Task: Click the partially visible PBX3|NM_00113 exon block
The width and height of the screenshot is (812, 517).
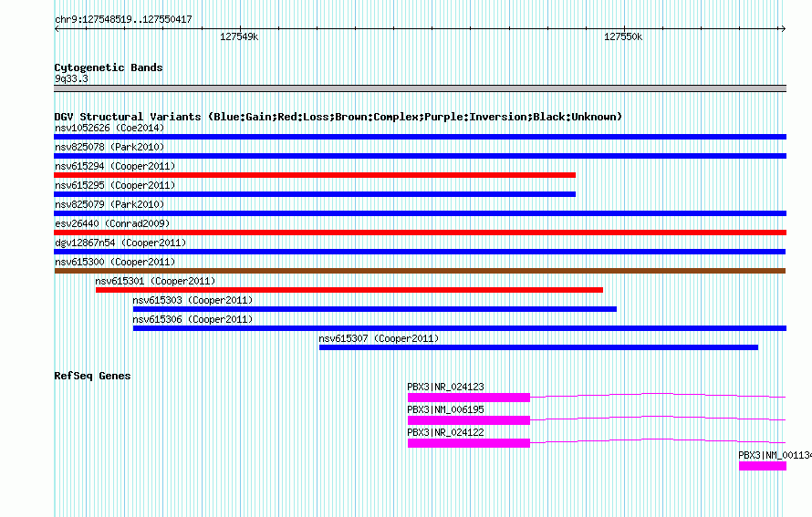Action: 763,466
